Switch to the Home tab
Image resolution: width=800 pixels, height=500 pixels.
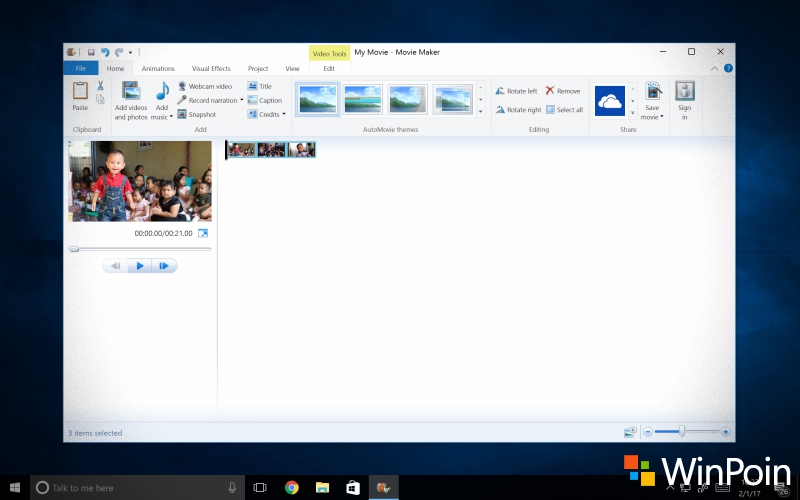tap(115, 68)
